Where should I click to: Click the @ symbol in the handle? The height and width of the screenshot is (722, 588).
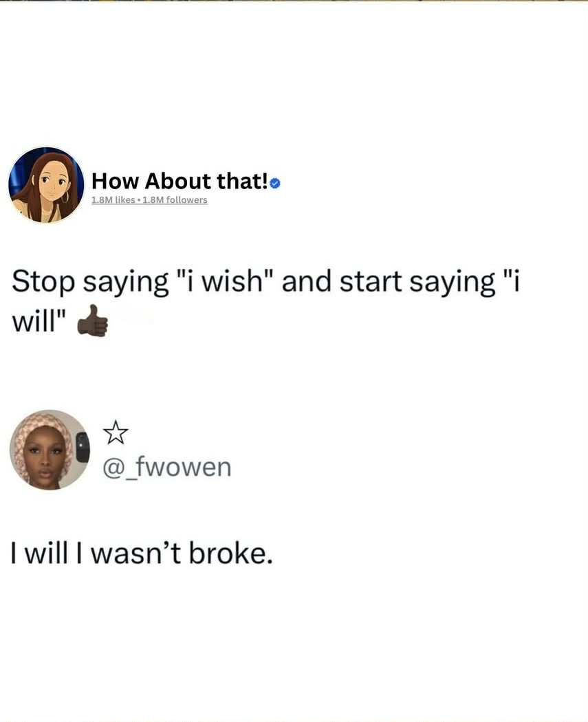pos(112,468)
